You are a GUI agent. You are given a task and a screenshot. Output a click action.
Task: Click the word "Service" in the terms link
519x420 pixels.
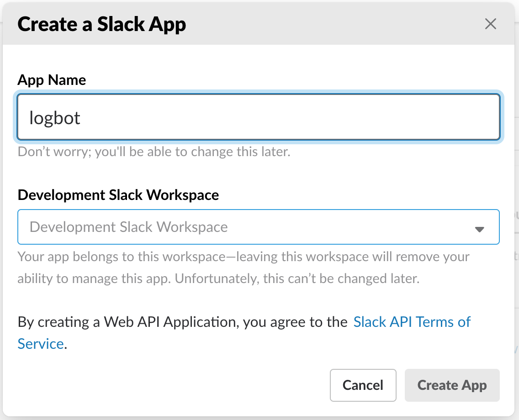click(x=40, y=343)
